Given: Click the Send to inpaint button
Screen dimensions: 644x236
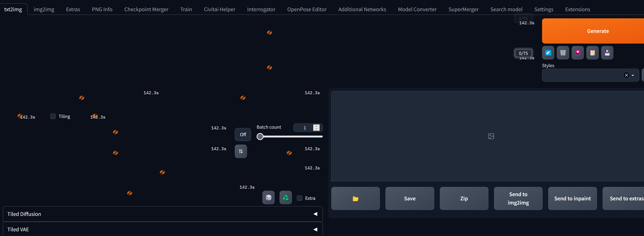Looking at the screenshot, I should (x=572, y=198).
